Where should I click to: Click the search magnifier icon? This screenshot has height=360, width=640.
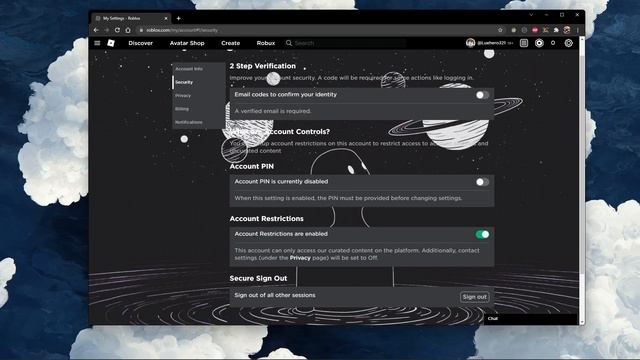click(289, 43)
